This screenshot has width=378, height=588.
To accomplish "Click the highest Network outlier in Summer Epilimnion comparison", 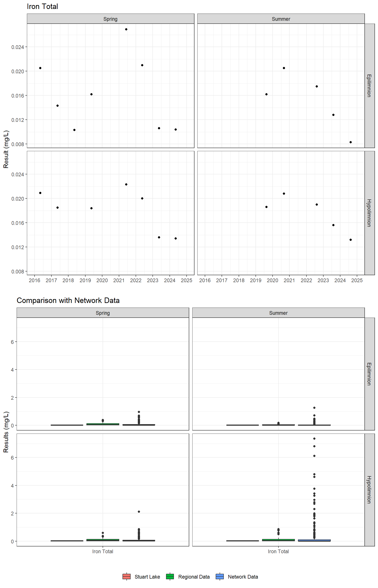I will click(x=314, y=408).
